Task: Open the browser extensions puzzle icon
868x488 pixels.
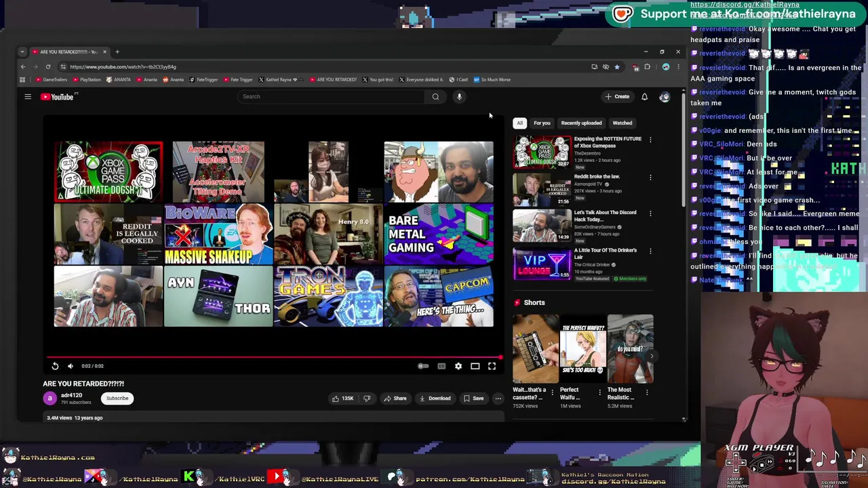Action: click(647, 66)
